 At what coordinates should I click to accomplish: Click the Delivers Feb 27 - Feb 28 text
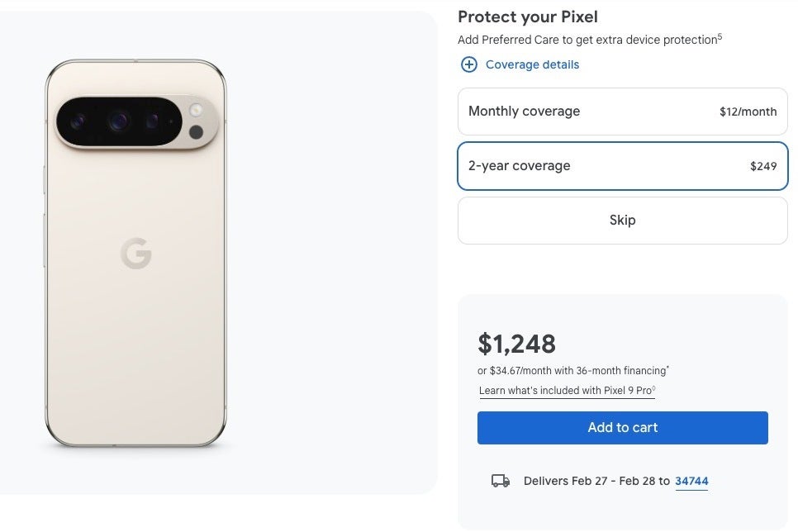pos(596,481)
